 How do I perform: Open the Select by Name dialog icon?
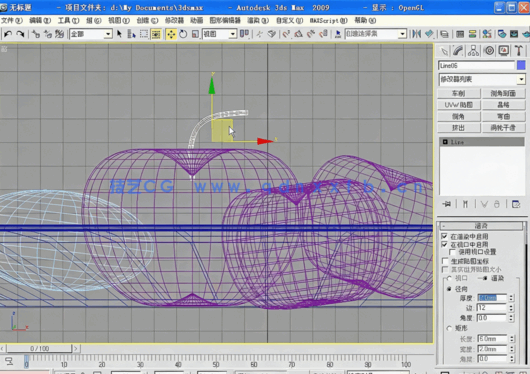[x=131, y=34]
